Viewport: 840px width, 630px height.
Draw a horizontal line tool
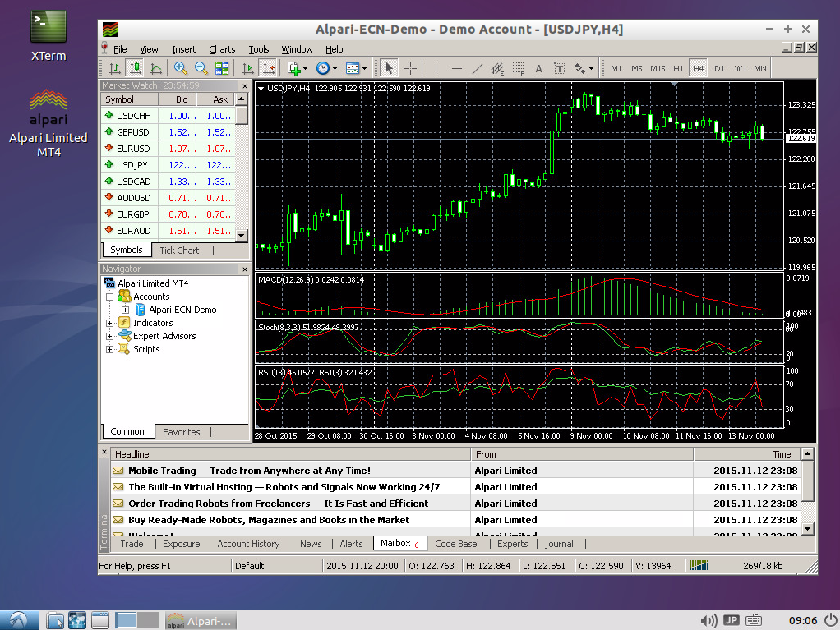click(456, 68)
